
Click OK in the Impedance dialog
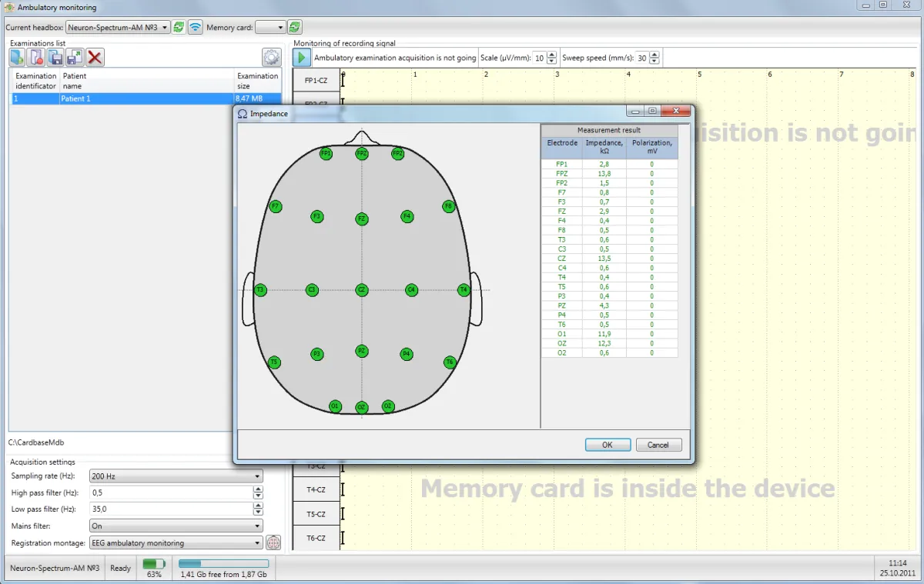tap(608, 445)
